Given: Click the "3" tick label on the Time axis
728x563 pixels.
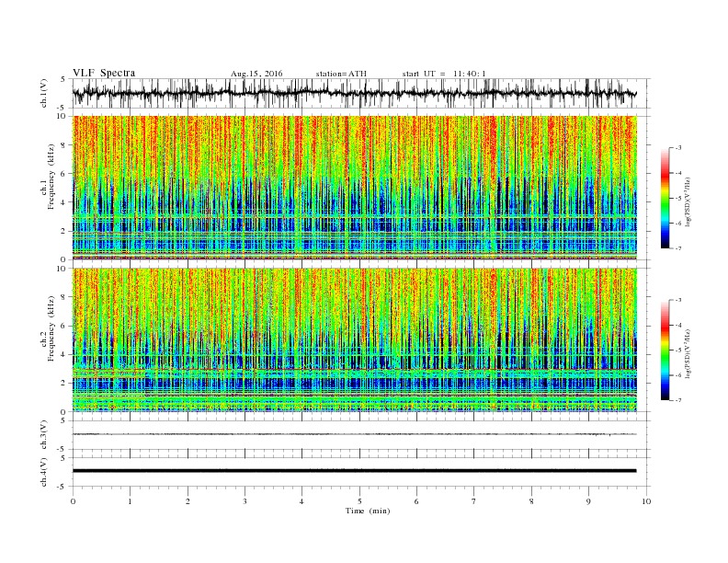Looking at the screenshot, I should pos(245,501).
